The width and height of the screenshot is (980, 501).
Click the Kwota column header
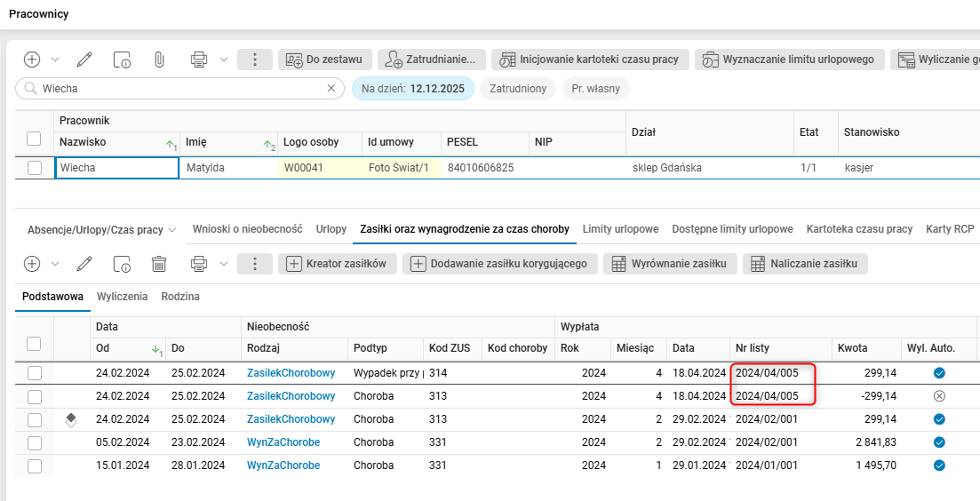[865, 348]
